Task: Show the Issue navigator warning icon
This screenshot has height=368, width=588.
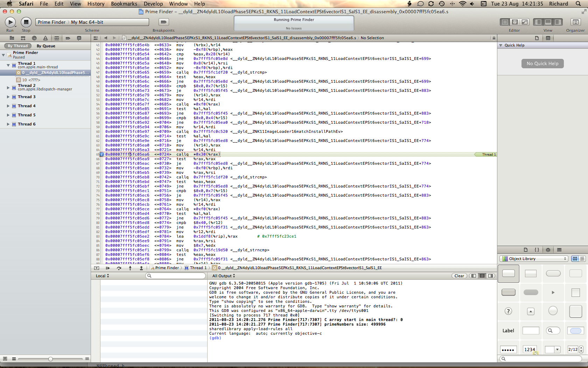Action: 45,38
